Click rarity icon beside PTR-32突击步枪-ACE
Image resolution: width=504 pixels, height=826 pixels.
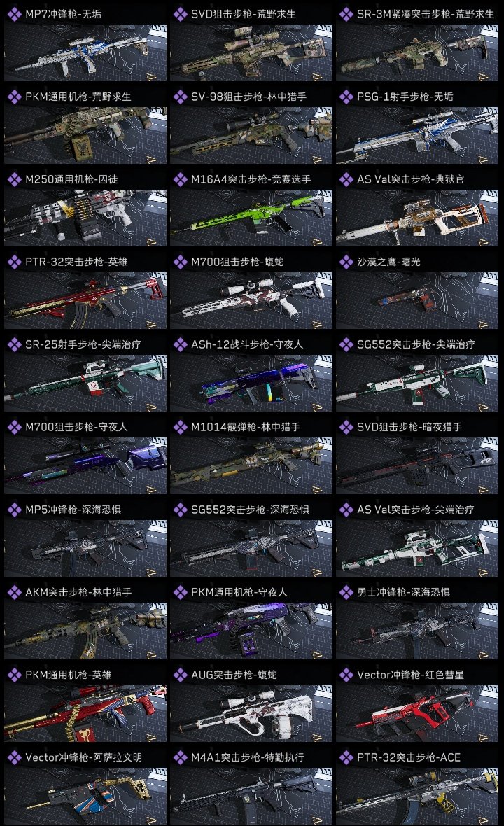point(346,757)
